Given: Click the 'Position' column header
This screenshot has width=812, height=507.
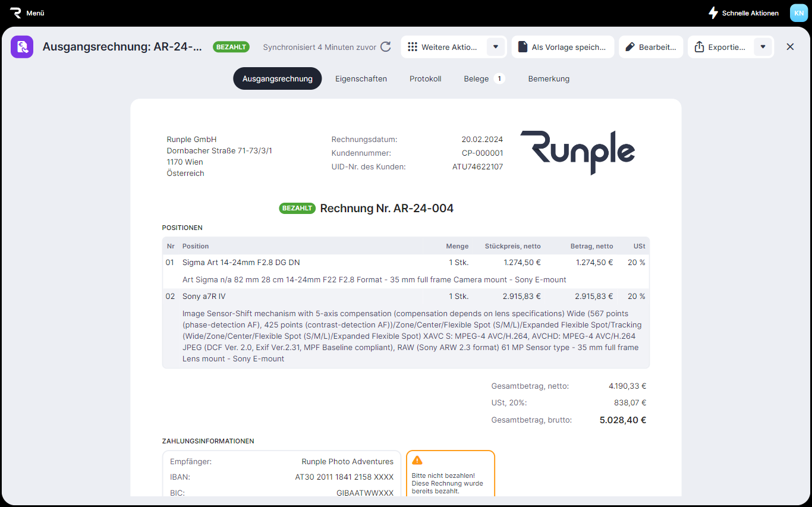Looking at the screenshot, I should point(196,246).
